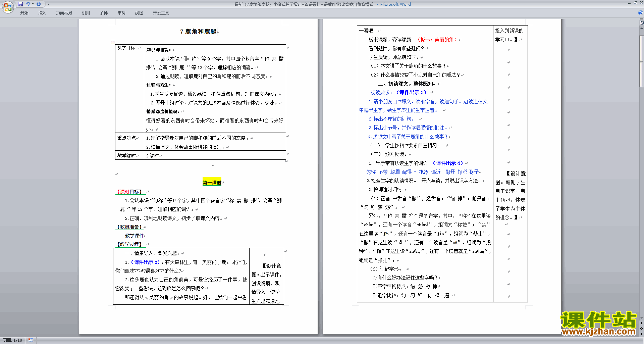Toggle the ruler button above the scrollbar
Screen dimensions: 644x344
pyautogui.click(x=642, y=23)
